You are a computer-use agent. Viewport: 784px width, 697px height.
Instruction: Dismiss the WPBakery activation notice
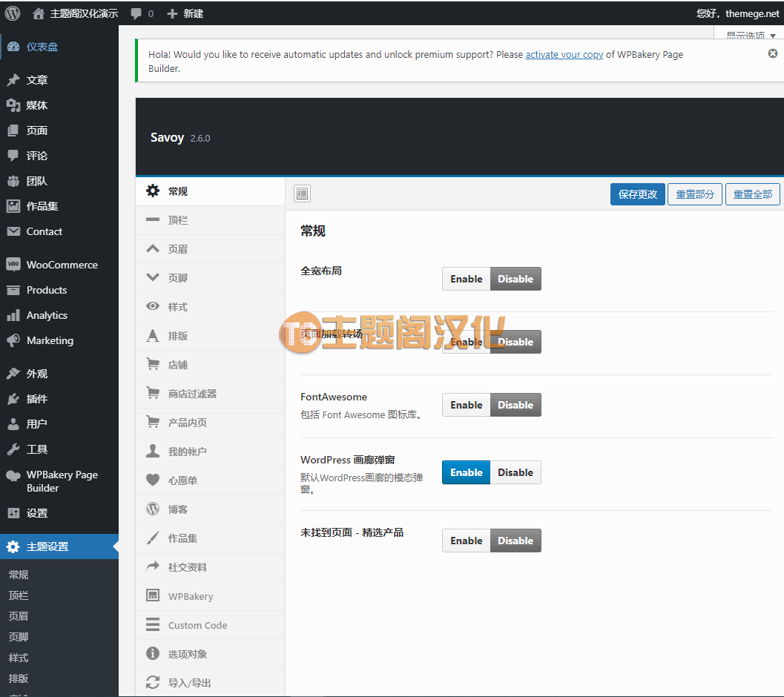(x=772, y=53)
